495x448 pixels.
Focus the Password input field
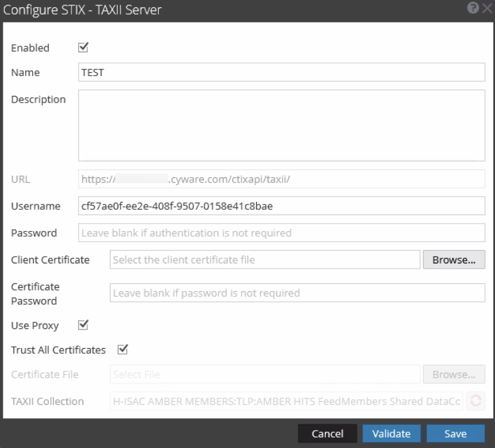[x=281, y=233]
